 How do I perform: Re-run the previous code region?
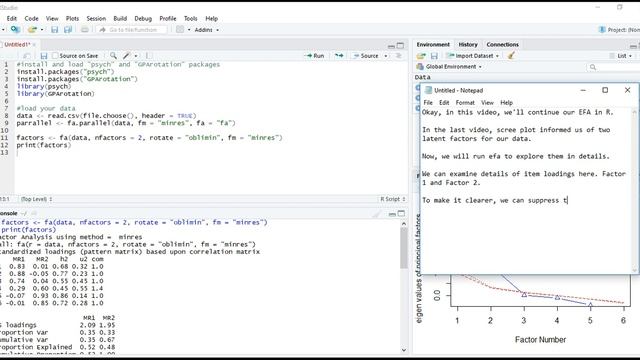click(339, 56)
